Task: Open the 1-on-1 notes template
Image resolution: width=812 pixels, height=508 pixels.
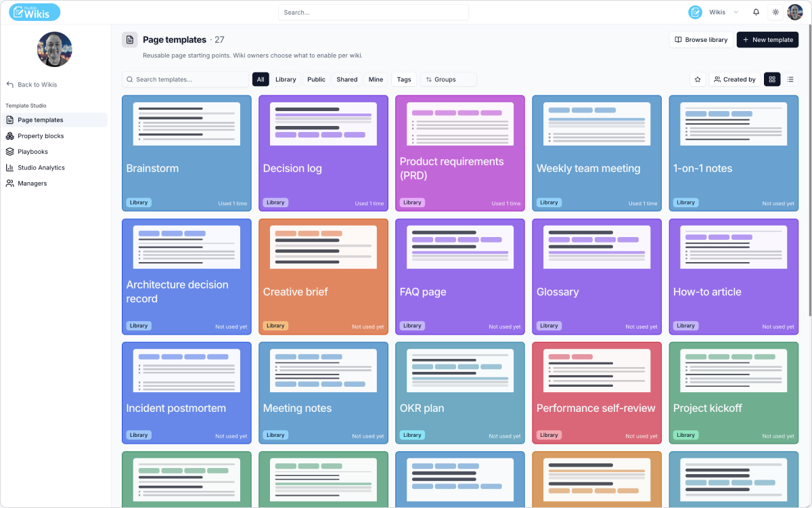Action: pyautogui.click(x=734, y=154)
